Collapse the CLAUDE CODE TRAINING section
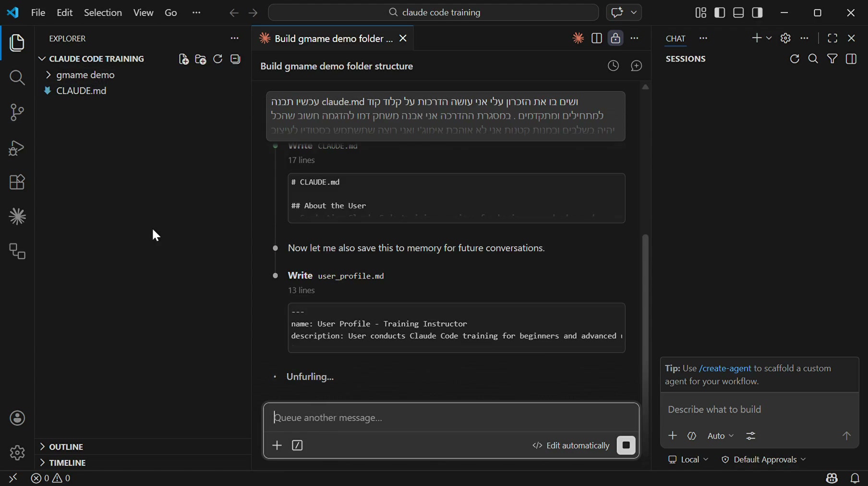Image resolution: width=868 pixels, height=486 pixels. pos(91,59)
